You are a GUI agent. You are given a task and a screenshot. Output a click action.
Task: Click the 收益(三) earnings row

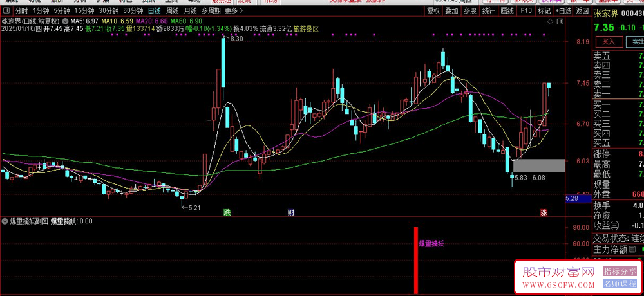tap(618, 225)
